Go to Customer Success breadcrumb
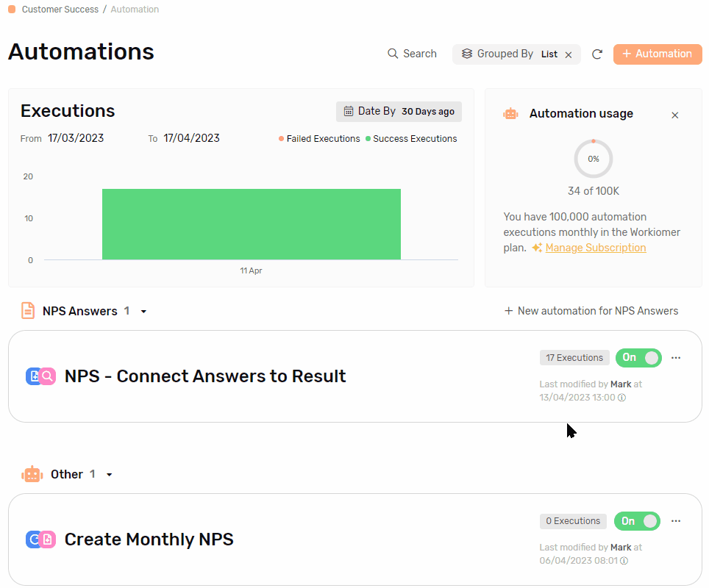 (60, 9)
